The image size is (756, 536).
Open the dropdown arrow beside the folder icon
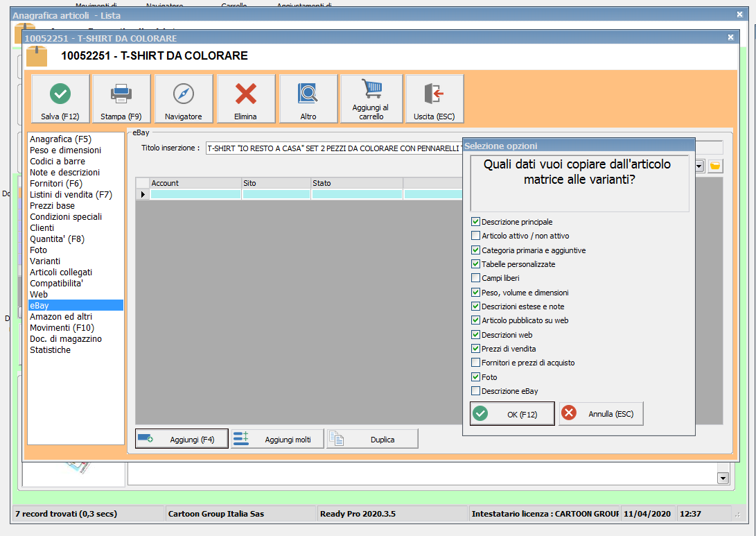pos(700,166)
